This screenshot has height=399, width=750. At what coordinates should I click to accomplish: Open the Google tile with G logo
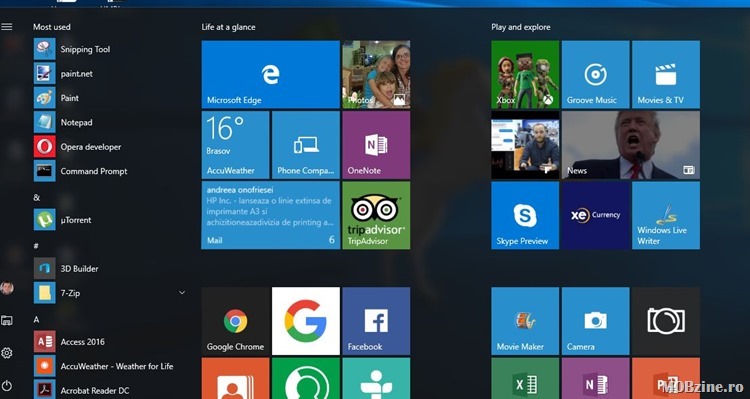(306, 321)
